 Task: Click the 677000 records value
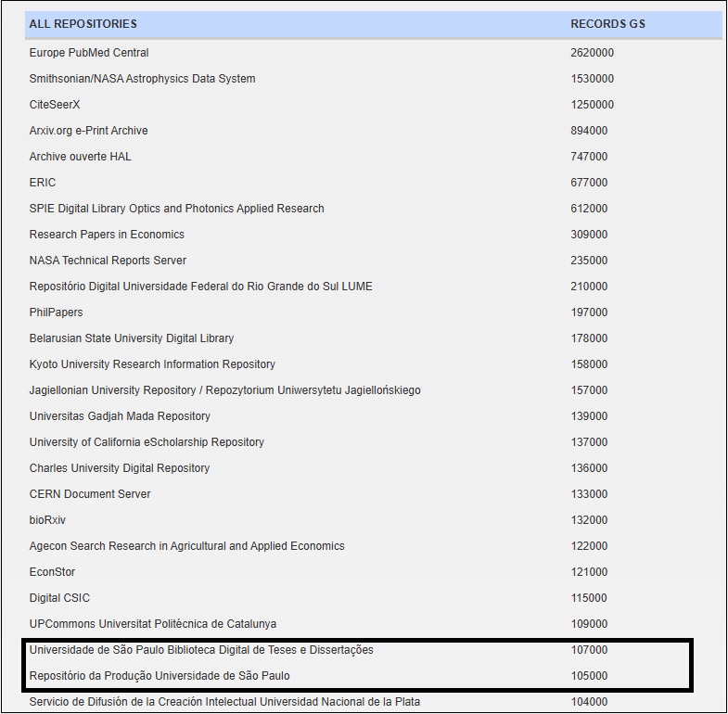[589, 183]
